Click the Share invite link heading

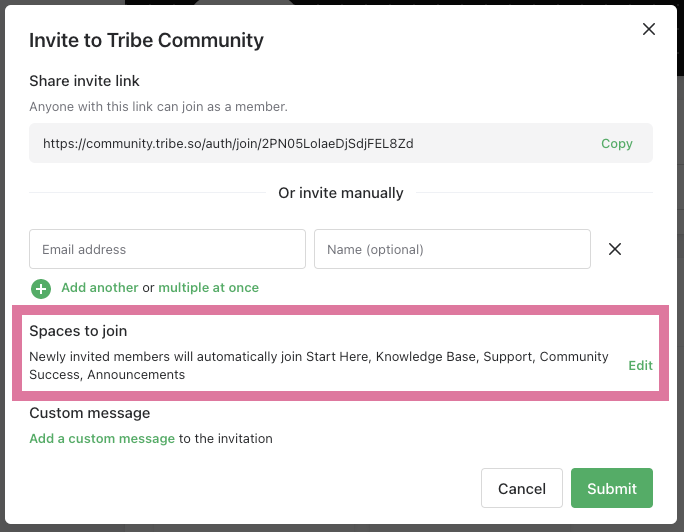pos(85,81)
